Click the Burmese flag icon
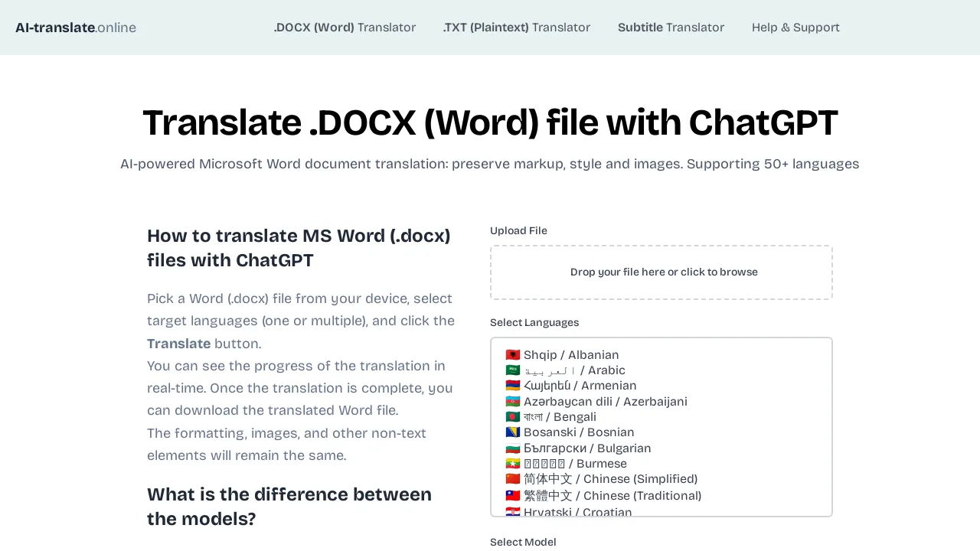Viewport: 980px width, 551px height. pos(513,463)
